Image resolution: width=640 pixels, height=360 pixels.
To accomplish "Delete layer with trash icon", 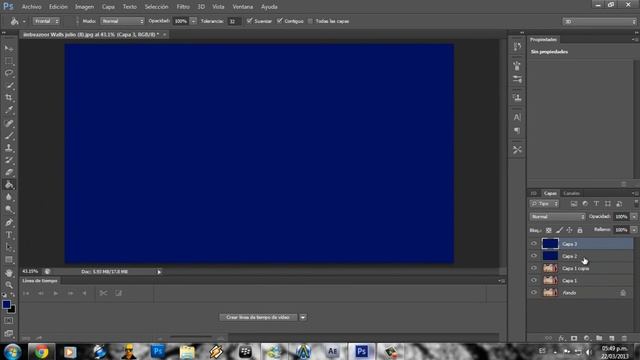I will point(624,338).
